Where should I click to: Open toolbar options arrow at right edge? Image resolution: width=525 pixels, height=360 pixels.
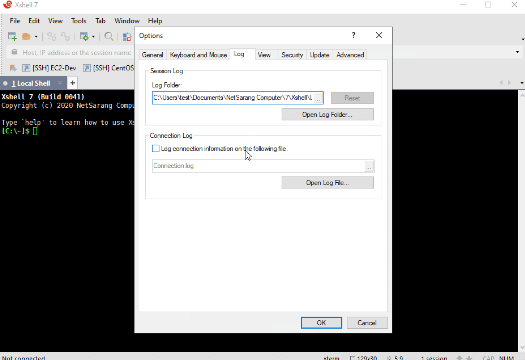coord(523,40)
